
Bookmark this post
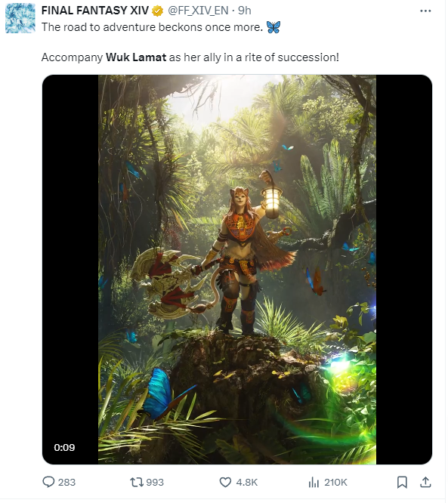coord(402,482)
